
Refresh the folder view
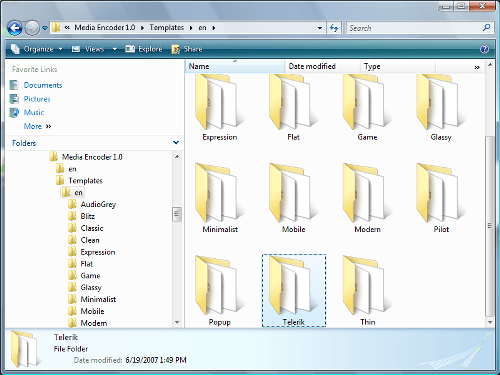334,28
